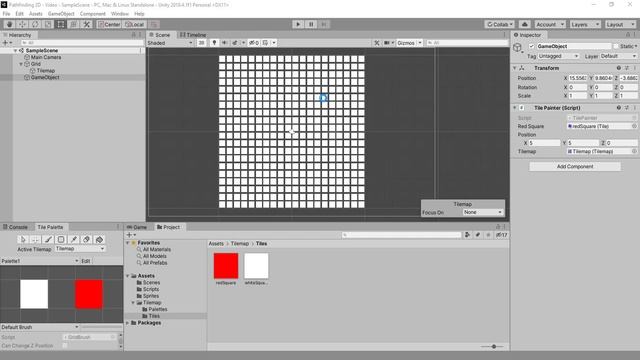Select red tile in Tile Palette
Screen dimensions: 640x360
(89, 294)
